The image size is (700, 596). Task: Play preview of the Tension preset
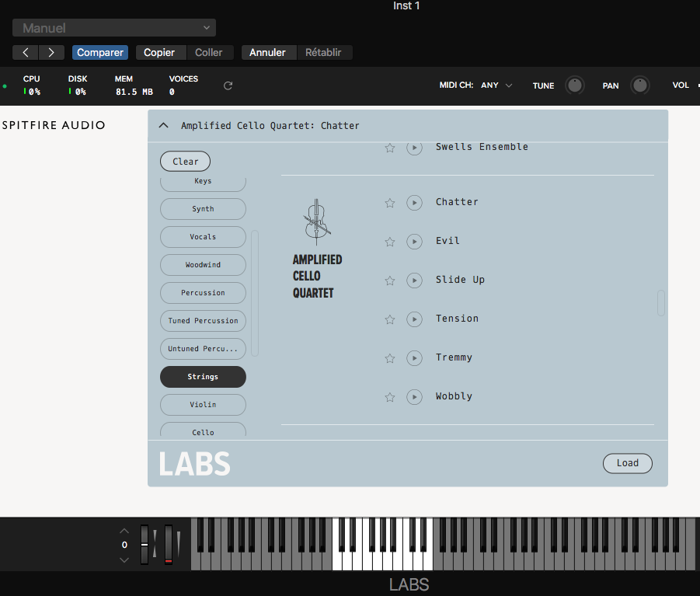tap(414, 319)
